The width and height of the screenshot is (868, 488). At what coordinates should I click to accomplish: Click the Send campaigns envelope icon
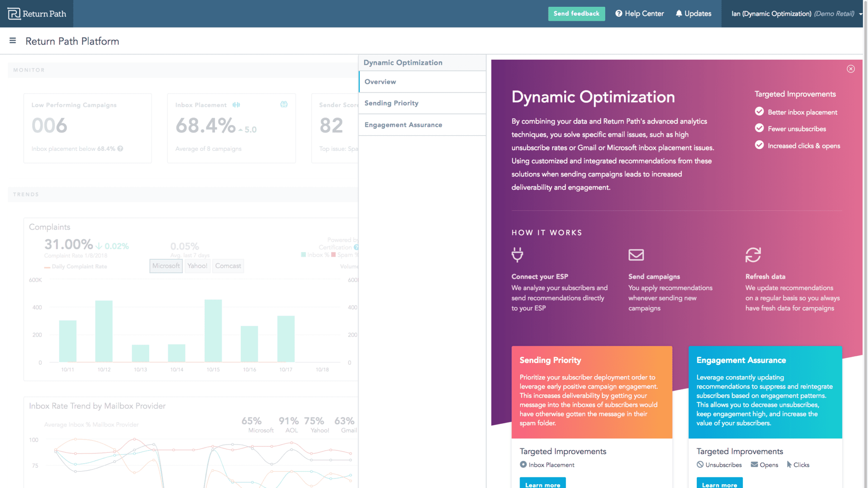(636, 255)
